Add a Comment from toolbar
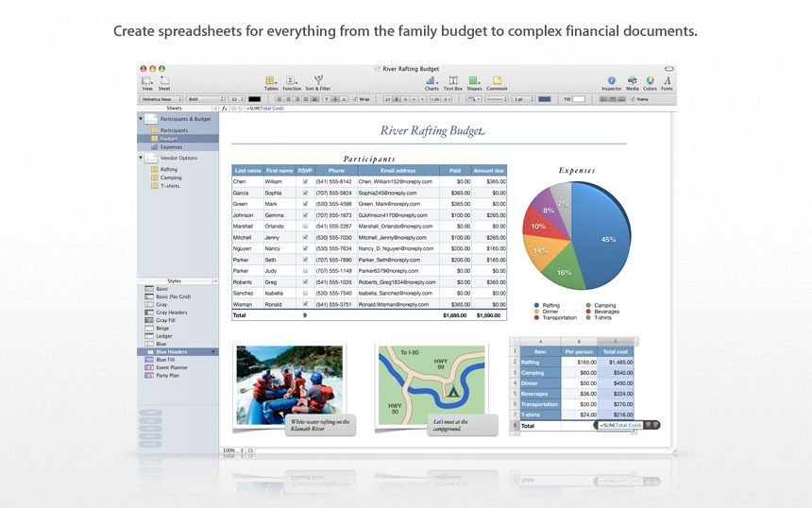This screenshot has width=812, height=508. [497, 83]
